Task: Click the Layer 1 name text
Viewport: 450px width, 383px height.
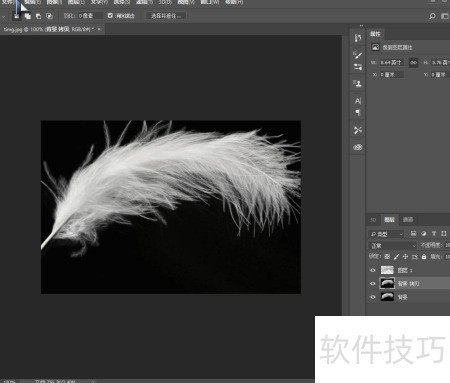Action: click(x=405, y=270)
